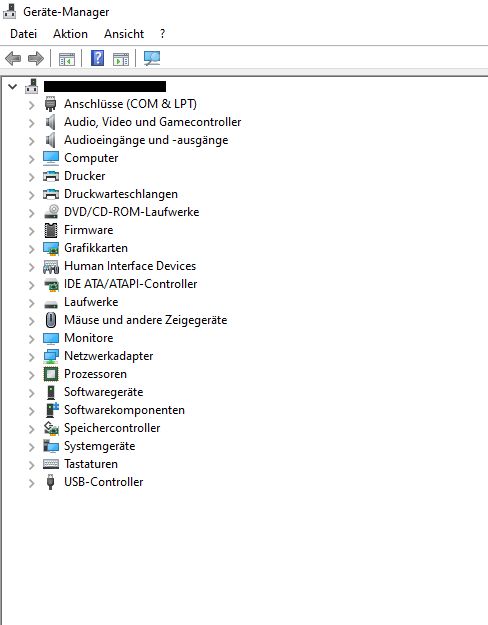Click the show/hide console tree icon

coord(67,59)
